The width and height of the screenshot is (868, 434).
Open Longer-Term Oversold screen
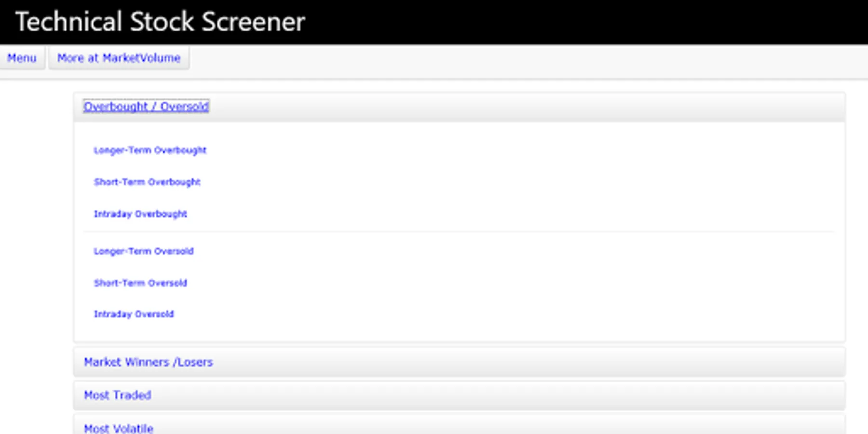coord(144,251)
